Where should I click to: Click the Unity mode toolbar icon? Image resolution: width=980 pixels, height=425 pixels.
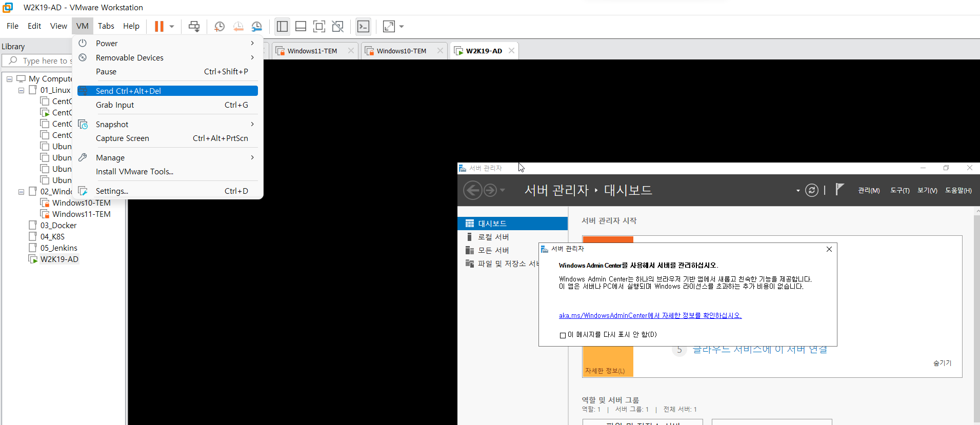pos(337,26)
